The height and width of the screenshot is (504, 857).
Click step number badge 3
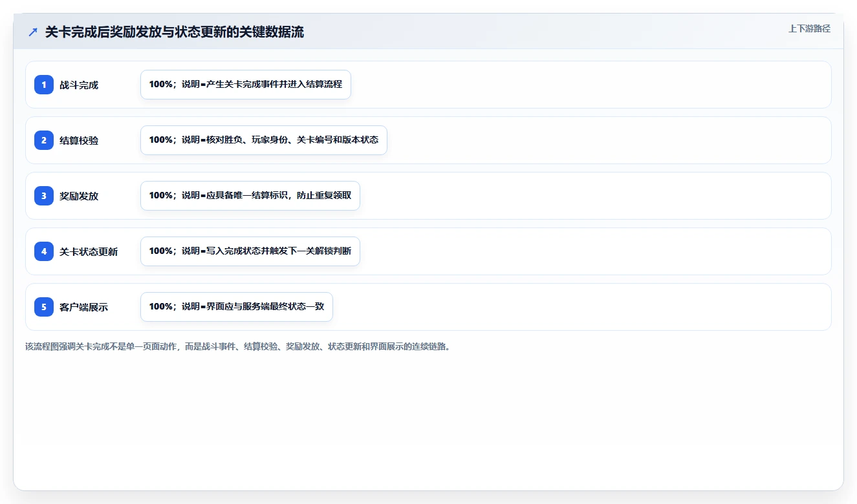pos(44,196)
